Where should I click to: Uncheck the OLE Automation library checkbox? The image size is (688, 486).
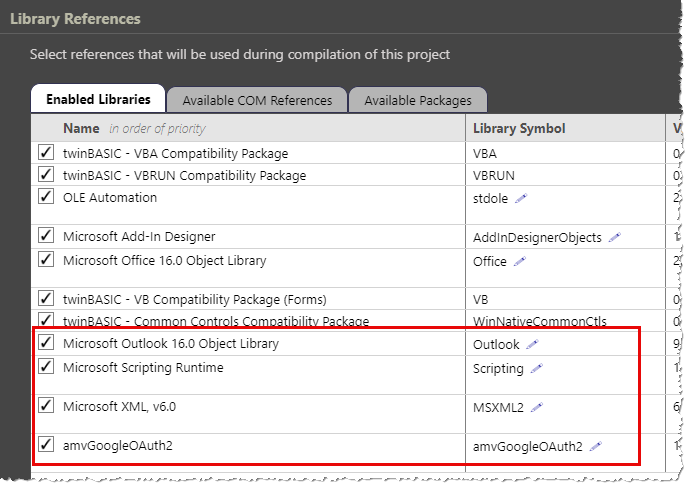click(45, 196)
